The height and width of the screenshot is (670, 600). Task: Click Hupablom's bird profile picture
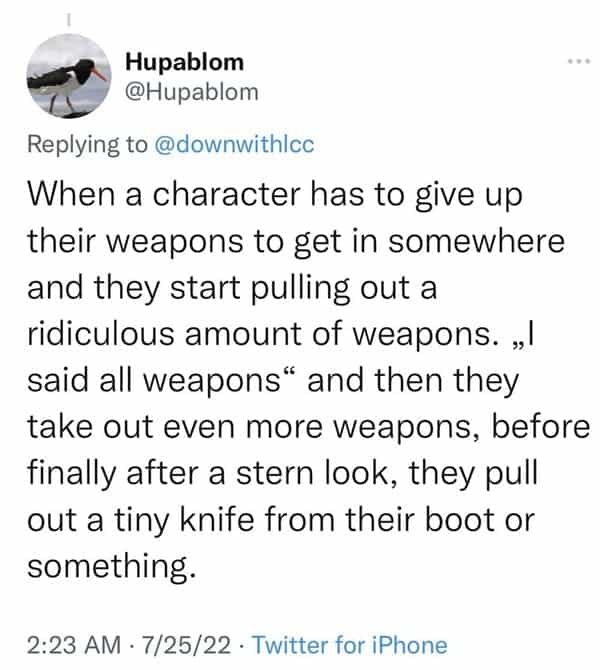(x=69, y=76)
